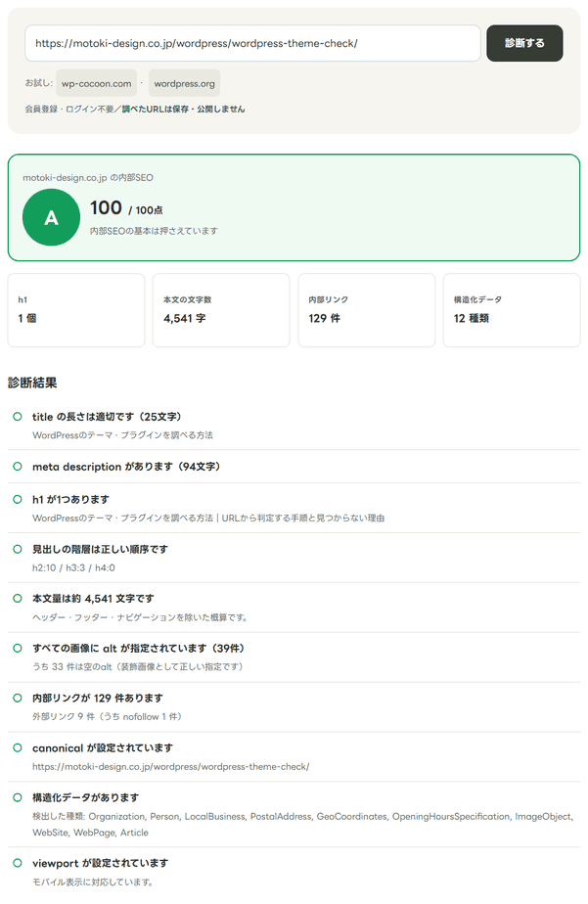This screenshot has height=904, width=588.
Task: Click the 本文の文字数 4,541 字 card
Action: (221, 310)
